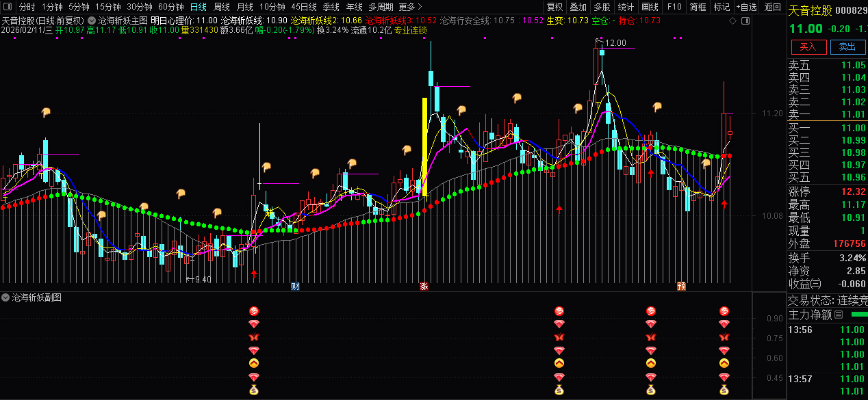Click the 9.40 low price label

pyautogui.click(x=203, y=279)
